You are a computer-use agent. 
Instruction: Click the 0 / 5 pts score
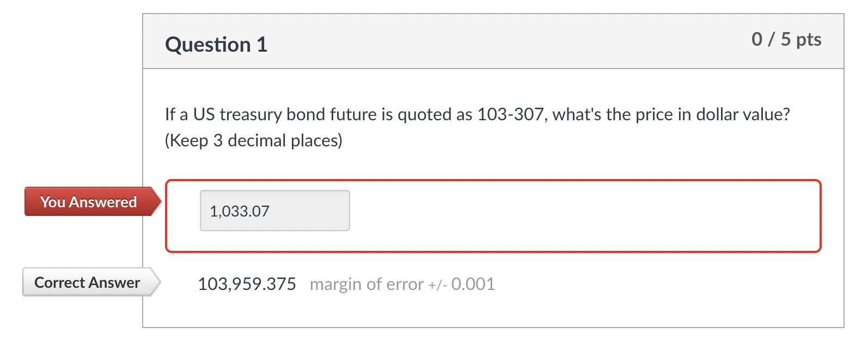787,39
